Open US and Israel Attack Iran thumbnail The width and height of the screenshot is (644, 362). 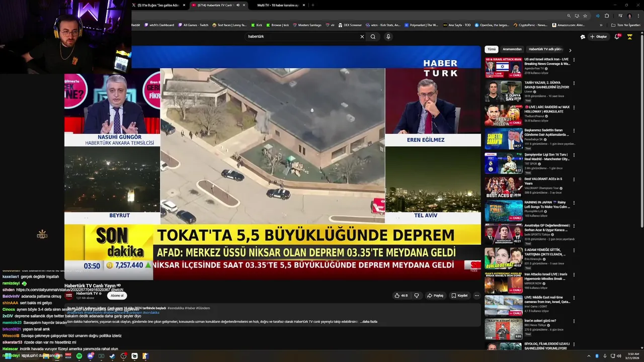point(504,67)
